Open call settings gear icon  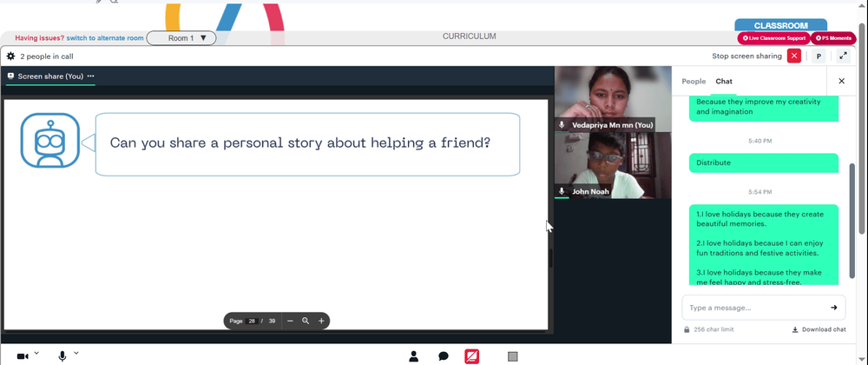(10, 56)
